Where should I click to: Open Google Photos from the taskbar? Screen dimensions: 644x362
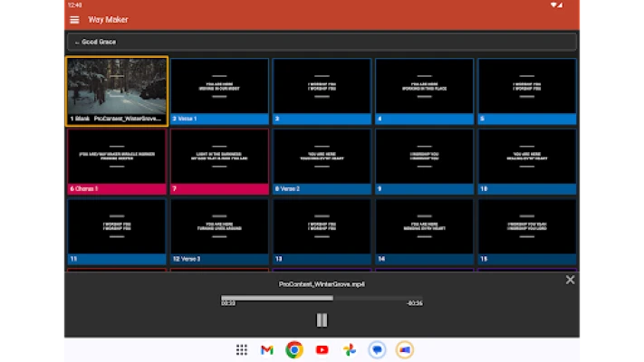click(x=350, y=349)
